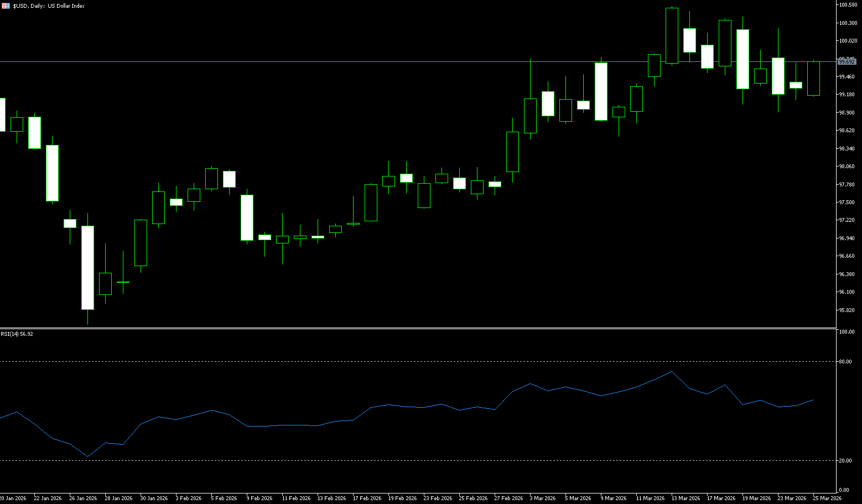This screenshot has height=504, width=862.
Task: Click the "$USD, Daily: US Dollar Index" title
Action: (49, 6)
